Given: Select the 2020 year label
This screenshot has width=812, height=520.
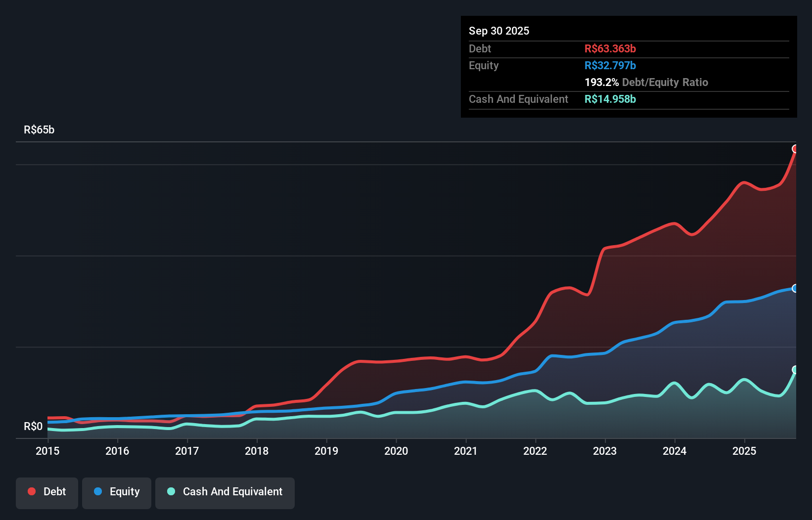Looking at the screenshot, I should [396, 451].
